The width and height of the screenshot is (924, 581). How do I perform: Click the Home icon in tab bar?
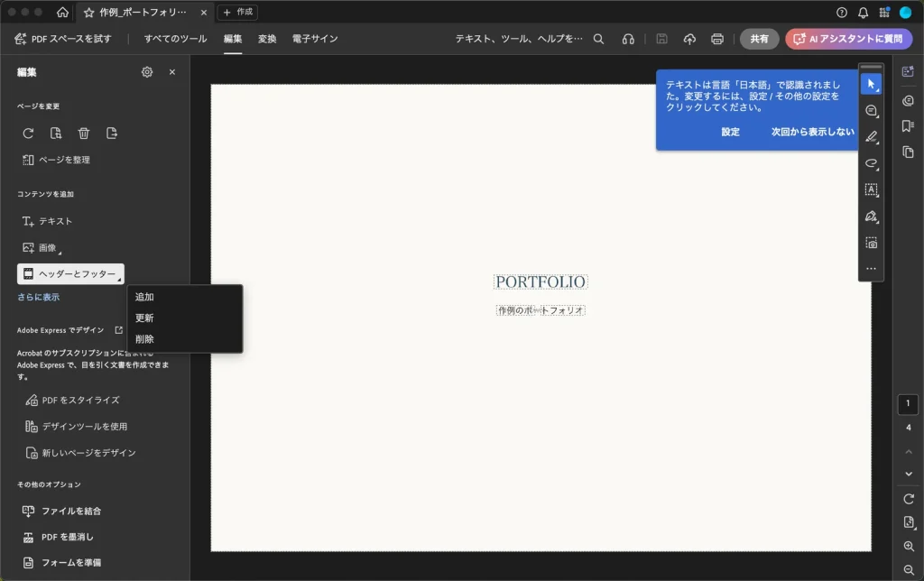click(x=62, y=13)
